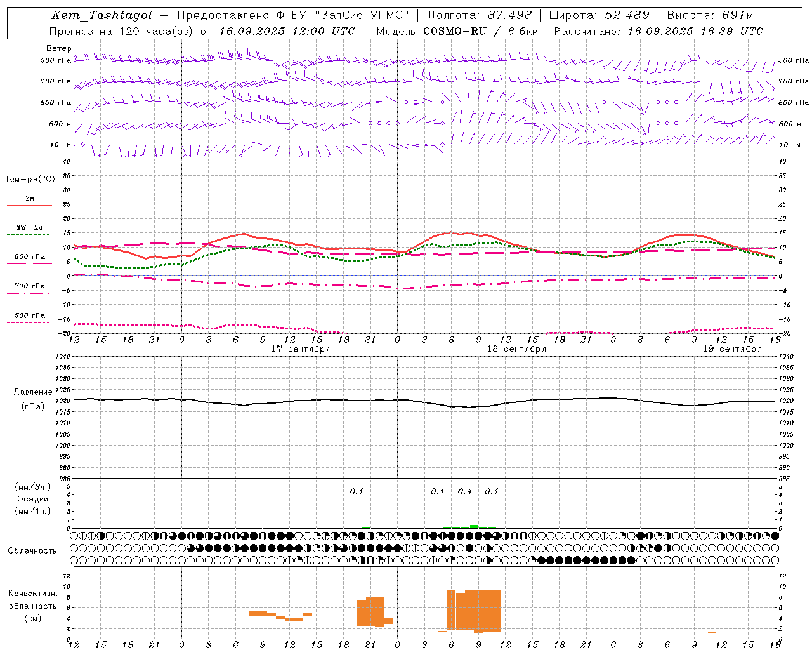The height and width of the screenshot is (650, 812).
Task: Click the green precipitation bar on 18 сентября
Action: pyautogui.click(x=474, y=526)
